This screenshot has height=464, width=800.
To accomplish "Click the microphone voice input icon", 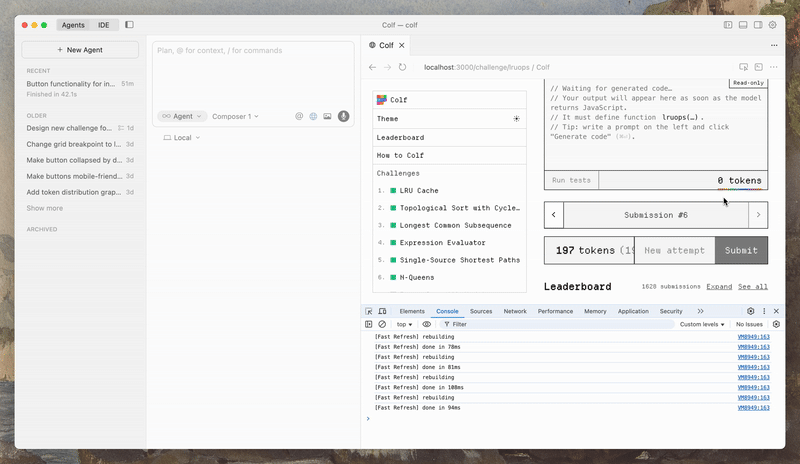I will coord(343,116).
